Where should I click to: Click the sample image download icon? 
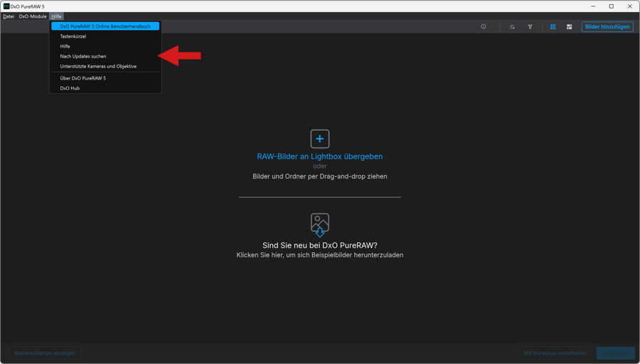[x=319, y=225]
